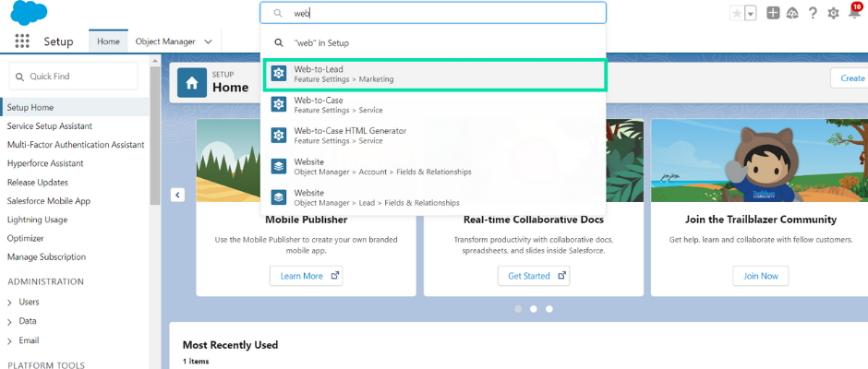Click the Website Account field layers icon

point(279,167)
